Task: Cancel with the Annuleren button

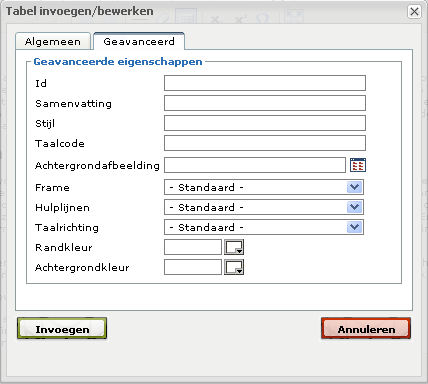Action: point(366,329)
